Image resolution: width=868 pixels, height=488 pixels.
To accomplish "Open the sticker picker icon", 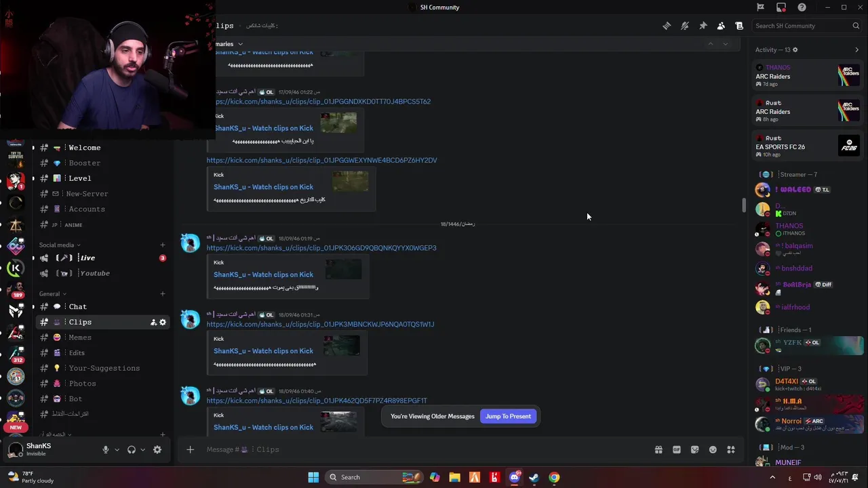I will 694,449.
